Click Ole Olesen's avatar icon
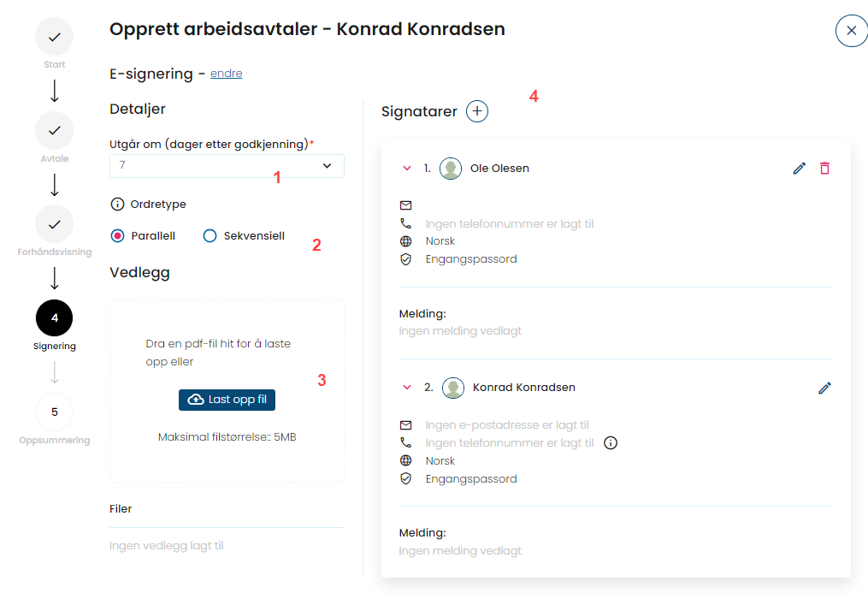The height and width of the screenshot is (599, 868). click(451, 169)
